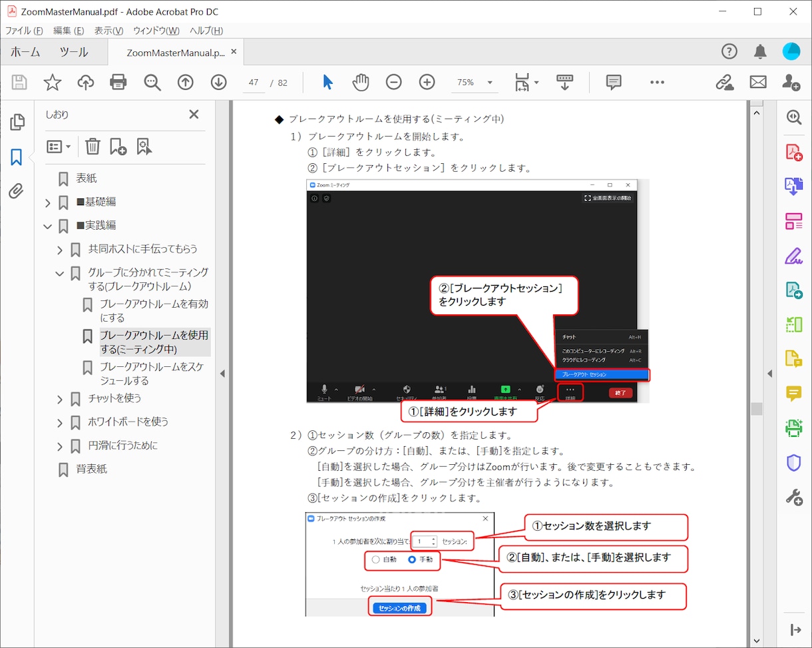This screenshot has width=812, height=648.
Task: Open 編集 menu
Action: [69, 31]
